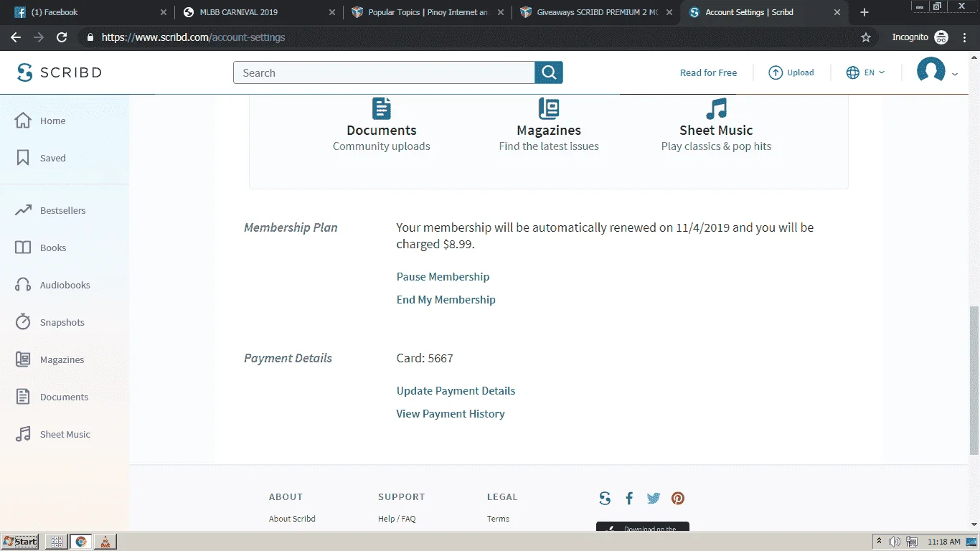980x551 pixels.
Task: Open the Terms footer link
Action: pos(498,519)
